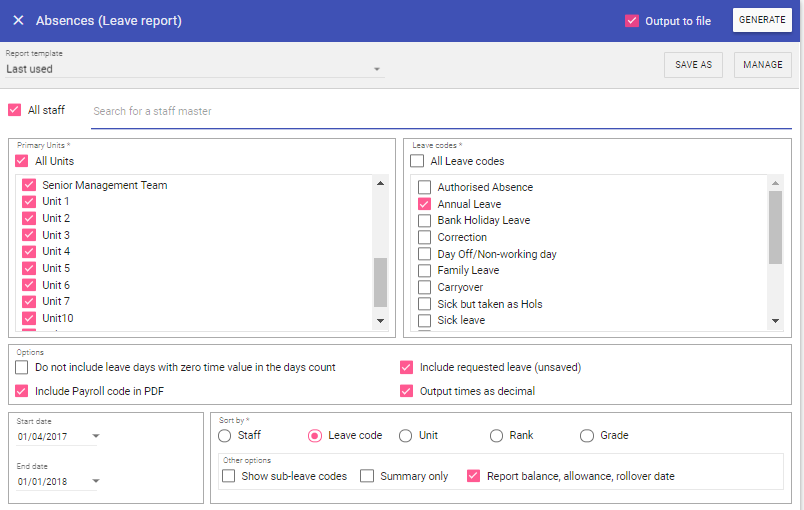Open the Start date picker dropdown
Image resolution: width=804 pixels, height=510 pixels.
coord(96,437)
